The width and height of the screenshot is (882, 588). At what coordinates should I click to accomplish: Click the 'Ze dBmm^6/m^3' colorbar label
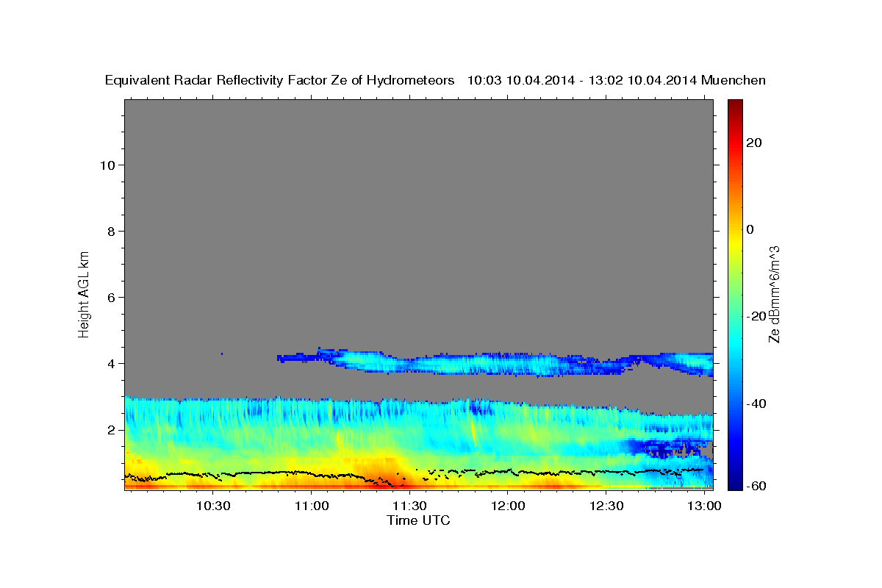(x=773, y=295)
